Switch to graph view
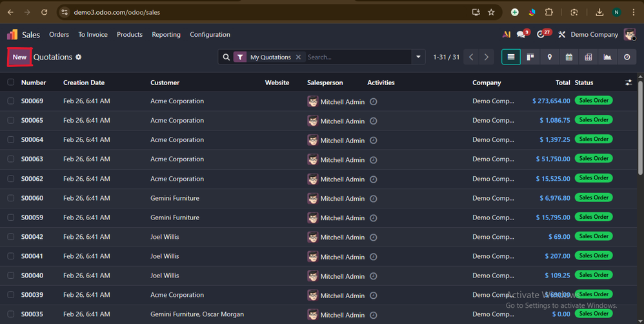The image size is (644, 324). (x=607, y=57)
